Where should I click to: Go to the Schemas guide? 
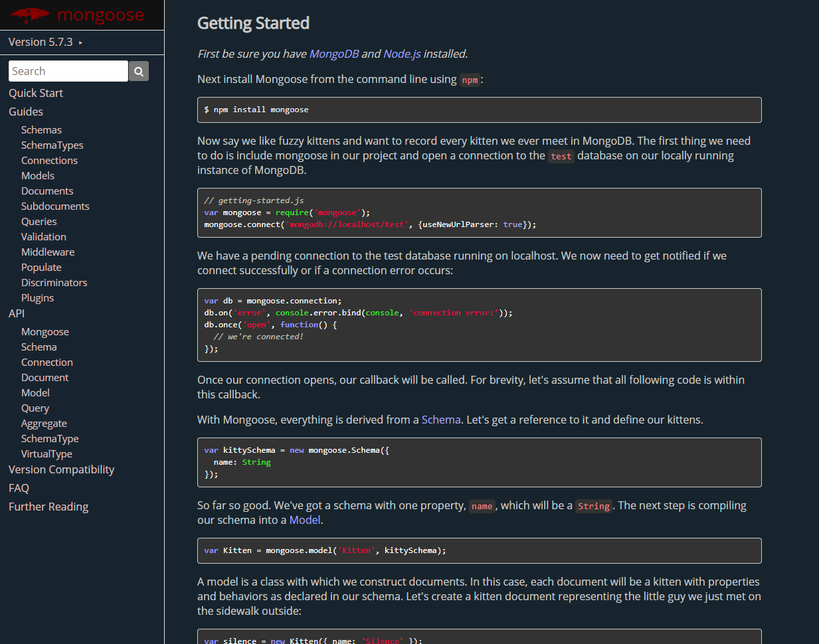pos(41,130)
